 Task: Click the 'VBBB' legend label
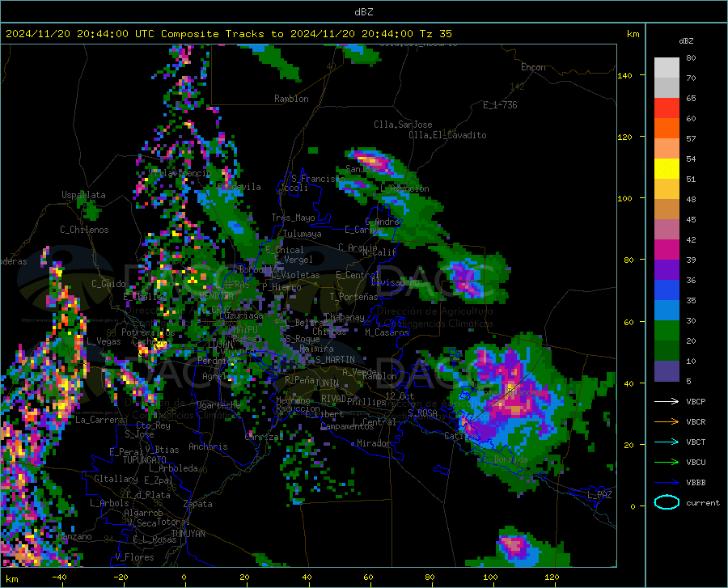click(x=696, y=482)
